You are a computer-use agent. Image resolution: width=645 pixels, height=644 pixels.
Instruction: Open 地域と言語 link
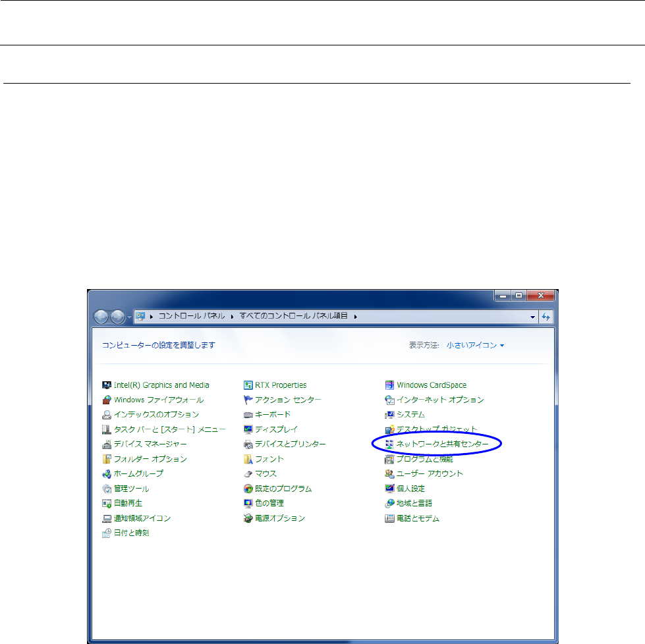(414, 503)
